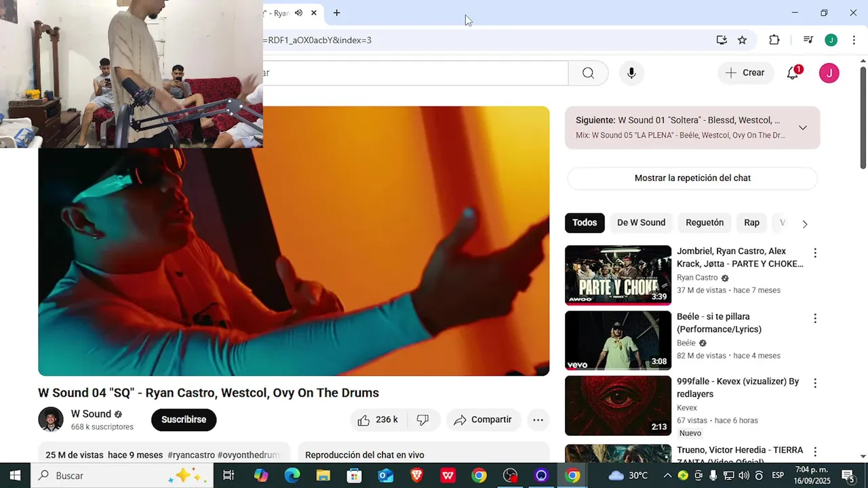Open the Chrome profile avatar J
868x488 pixels.
click(831, 40)
